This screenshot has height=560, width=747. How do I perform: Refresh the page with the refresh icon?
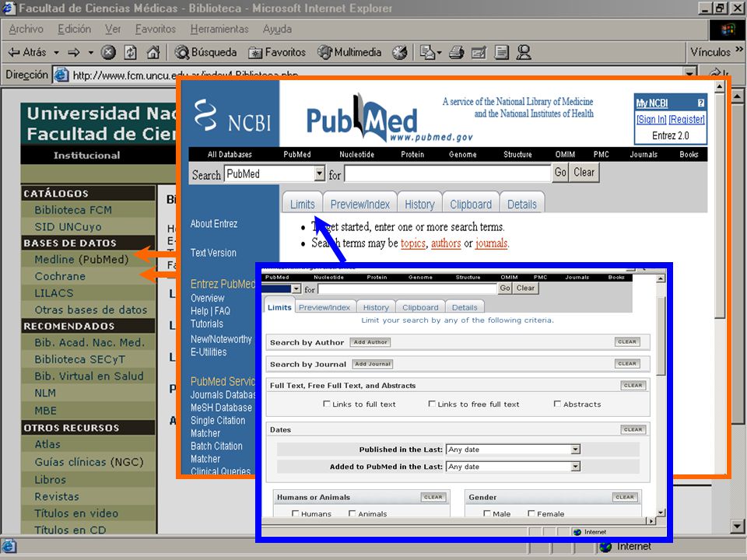coord(131,52)
